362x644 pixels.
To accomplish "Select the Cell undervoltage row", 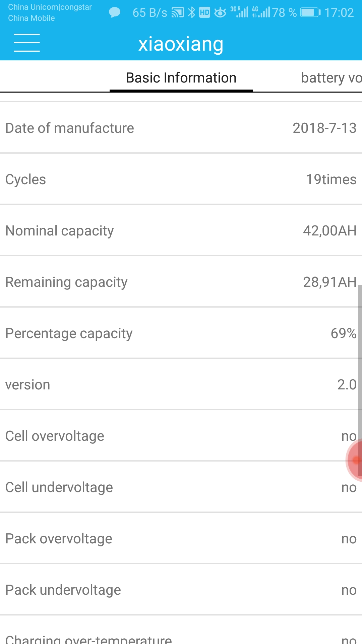I will click(181, 487).
